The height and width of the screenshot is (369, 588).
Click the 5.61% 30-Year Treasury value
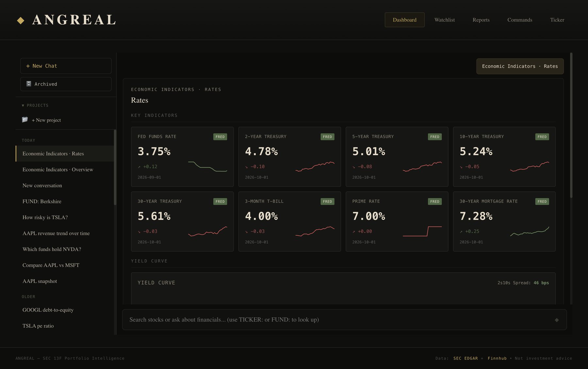coord(154,216)
